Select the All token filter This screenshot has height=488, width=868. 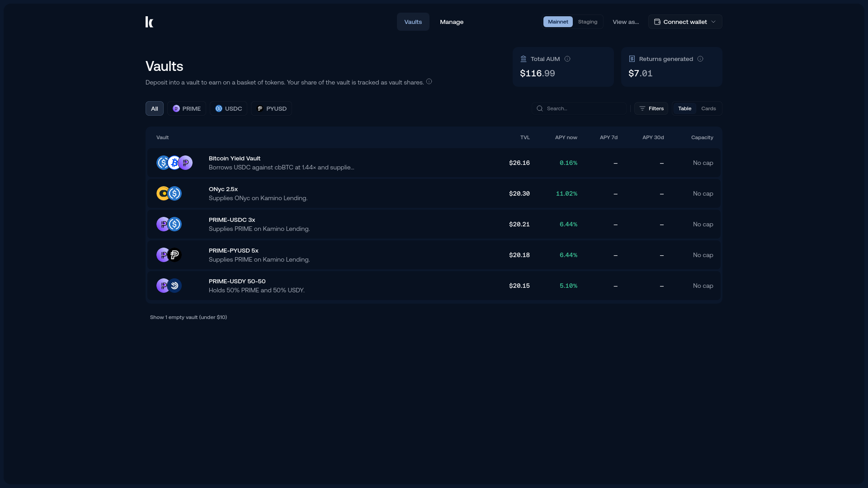pyautogui.click(x=155, y=108)
